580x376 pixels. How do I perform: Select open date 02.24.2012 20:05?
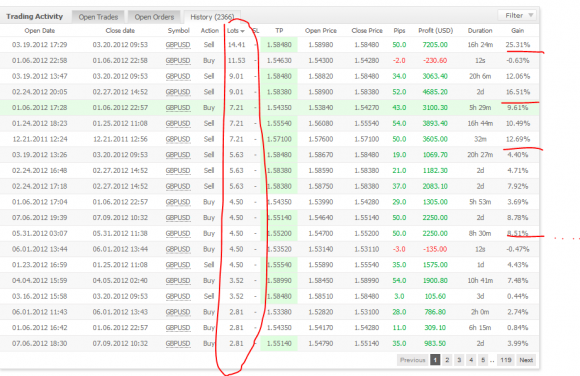pos(40,92)
